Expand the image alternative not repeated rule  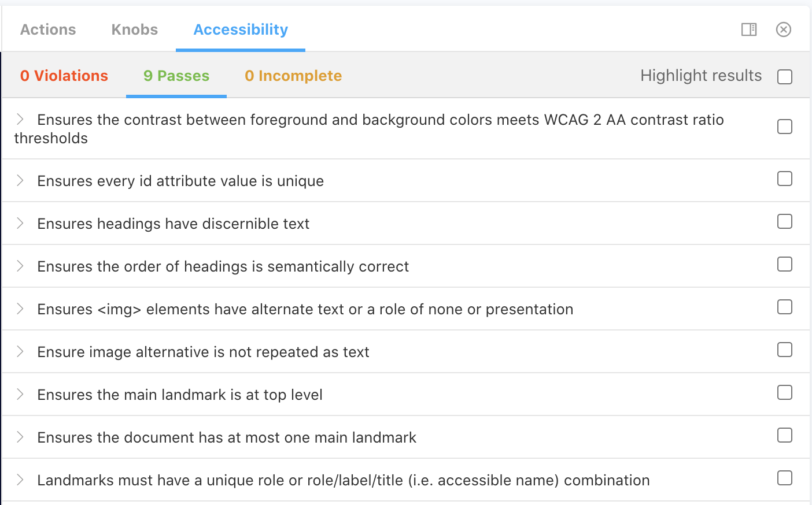coord(20,351)
